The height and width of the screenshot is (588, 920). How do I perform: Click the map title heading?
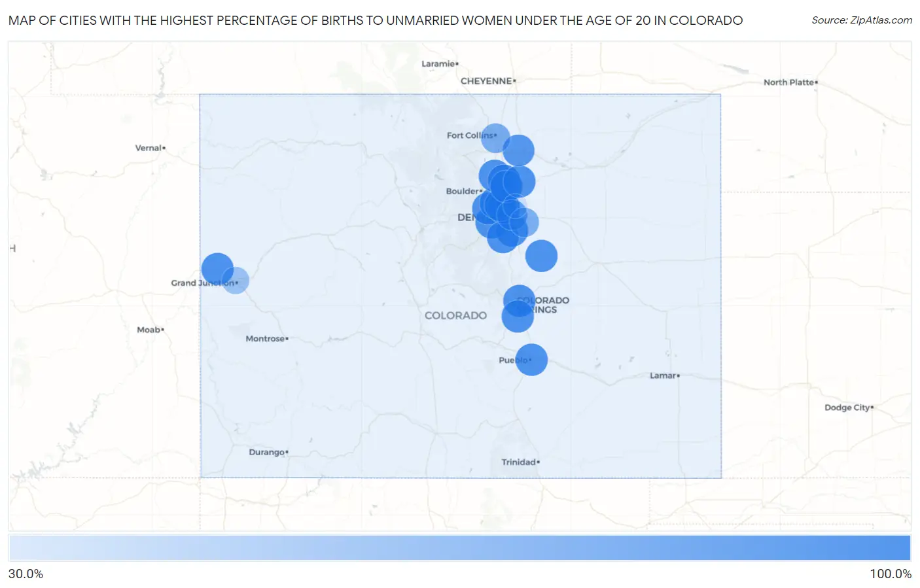coord(376,20)
